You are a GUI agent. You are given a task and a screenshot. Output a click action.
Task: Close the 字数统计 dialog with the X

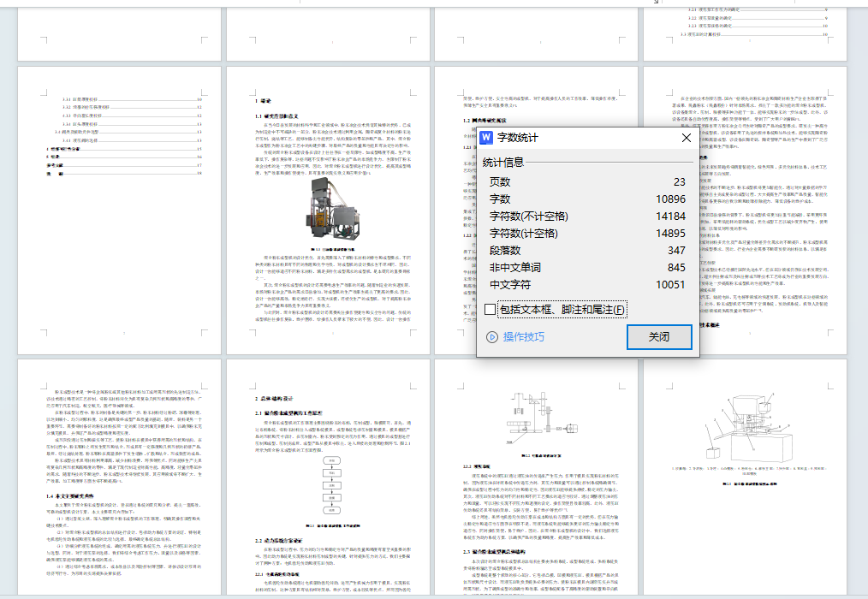(687, 138)
